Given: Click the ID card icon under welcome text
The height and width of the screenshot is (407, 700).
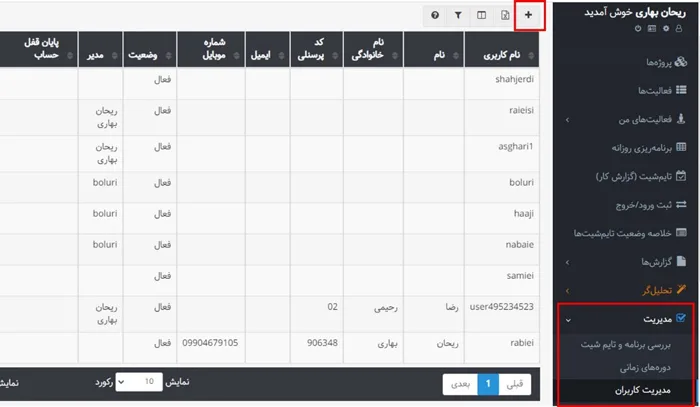Looking at the screenshot, I should point(652,29).
